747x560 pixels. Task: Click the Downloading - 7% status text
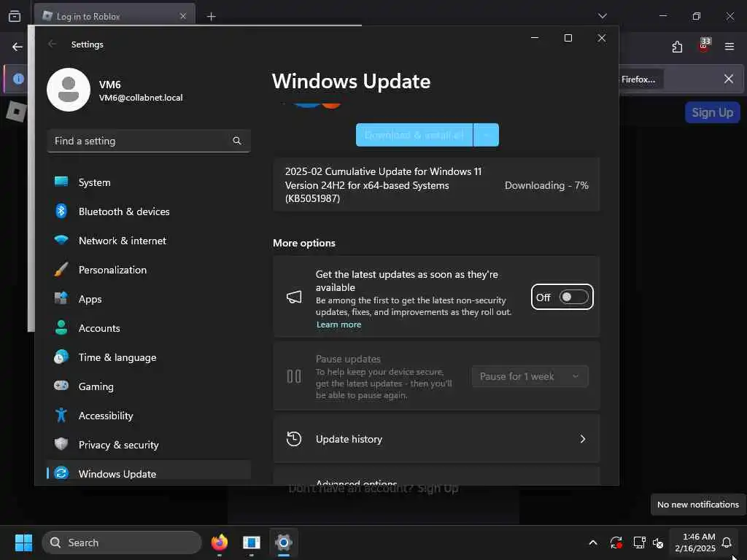[546, 185]
